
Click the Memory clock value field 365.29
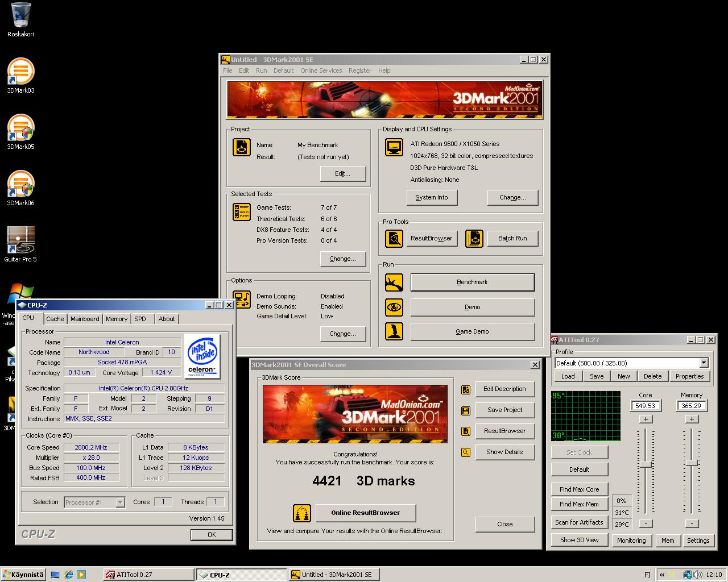[x=692, y=406]
